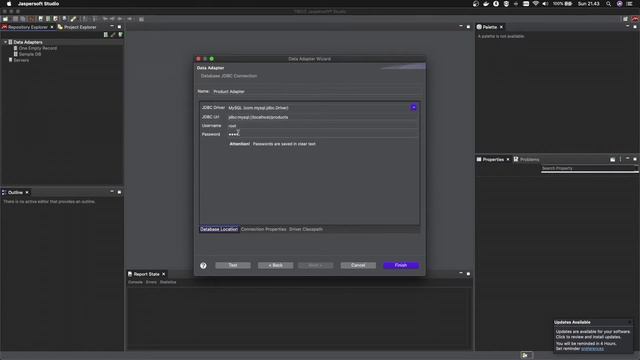Open Spotlight search in the menu bar
Viewport: 640px width, 360px height.
click(x=608, y=4)
